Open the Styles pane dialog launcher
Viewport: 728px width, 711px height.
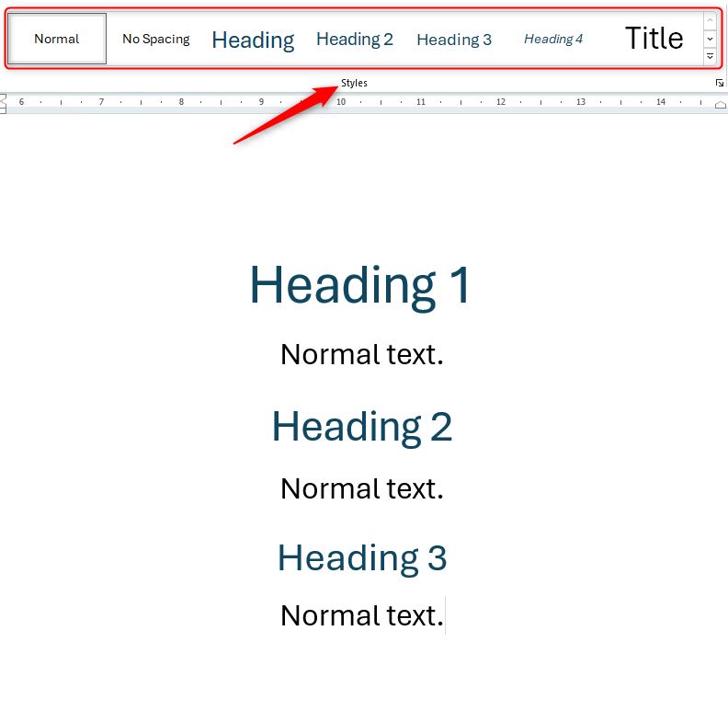pyautogui.click(x=719, y=83)
